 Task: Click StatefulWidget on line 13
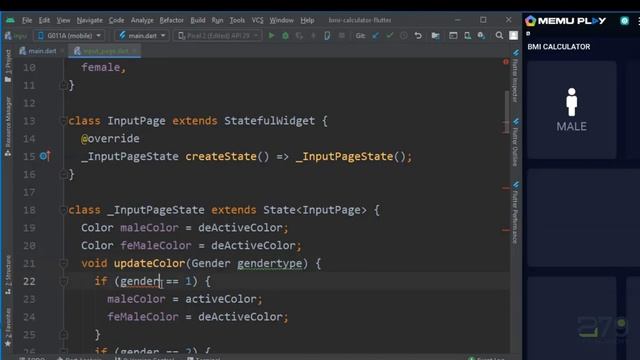(x=269, y=121)
